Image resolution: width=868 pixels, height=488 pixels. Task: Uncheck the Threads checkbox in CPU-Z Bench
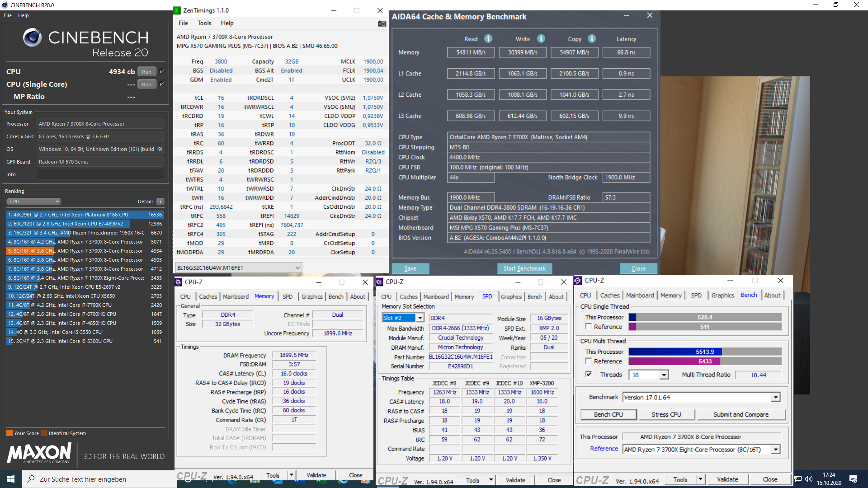pos(589,374)
